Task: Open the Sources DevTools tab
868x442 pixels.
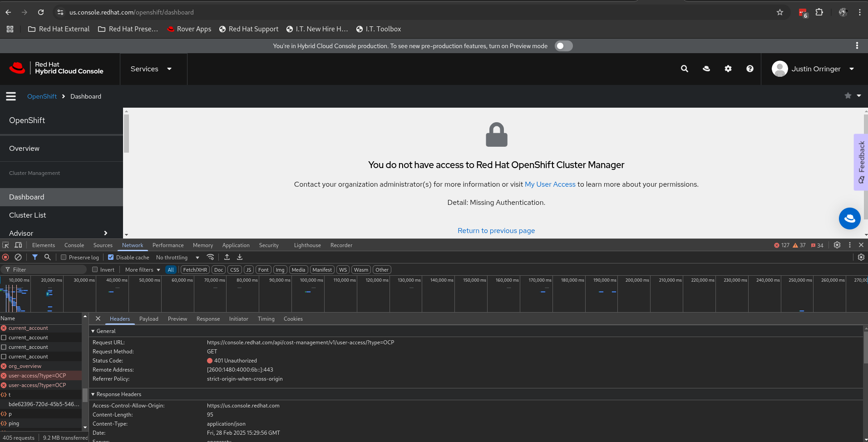Action: click(x=103, y=245)
